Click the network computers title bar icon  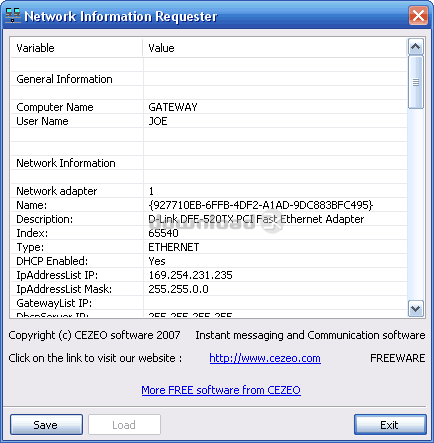point(13,15)
